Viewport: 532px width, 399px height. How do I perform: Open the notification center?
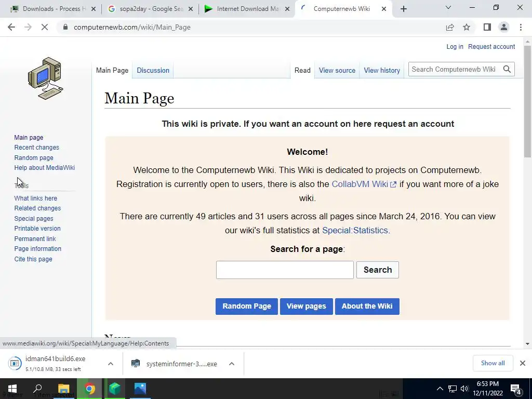[x=516, y=389]
